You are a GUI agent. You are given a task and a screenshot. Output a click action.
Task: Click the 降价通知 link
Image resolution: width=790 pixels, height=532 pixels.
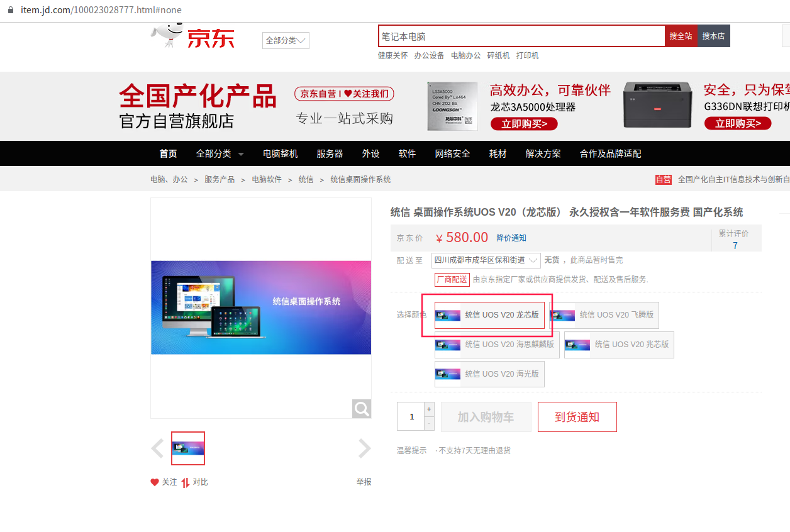pyautogui.click(x=511, y=238)
